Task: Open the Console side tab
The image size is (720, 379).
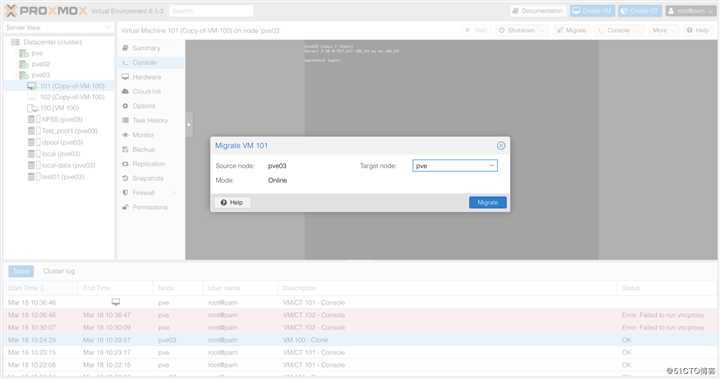Action: point(151,62)
